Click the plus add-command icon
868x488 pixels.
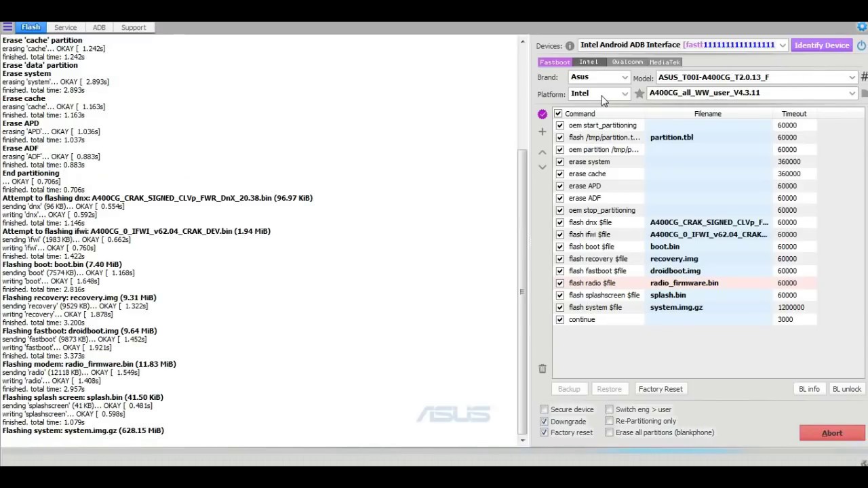pyautogui.click(x=542, y=131)
